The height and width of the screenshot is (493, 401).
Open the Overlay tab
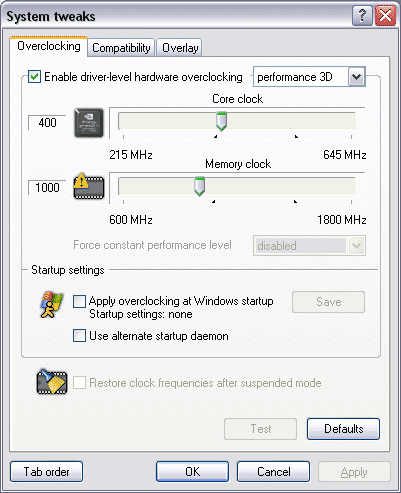[x=180, y=48]
